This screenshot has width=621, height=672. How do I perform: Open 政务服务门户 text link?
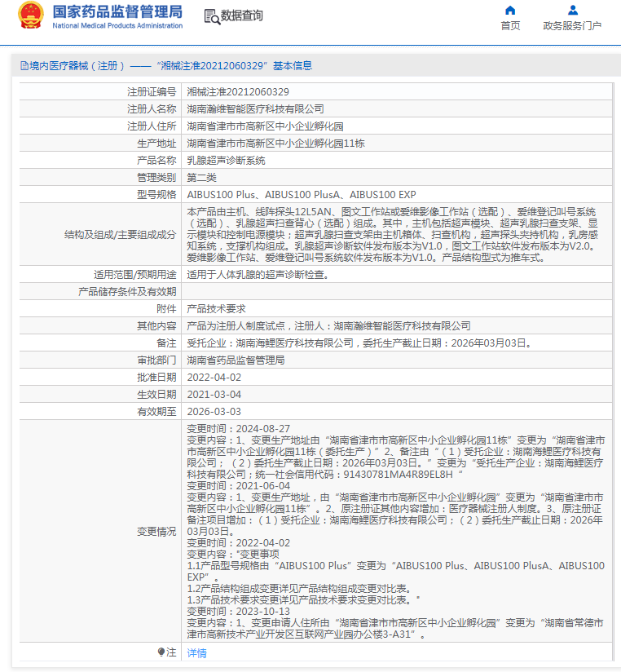tap(572, 26)
